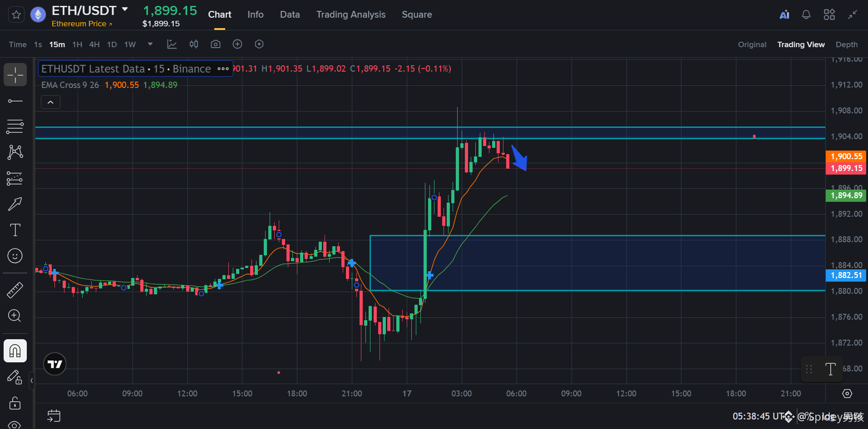Select the ruler measure tool
Screen dimensions: 868x429
(15, 290)
